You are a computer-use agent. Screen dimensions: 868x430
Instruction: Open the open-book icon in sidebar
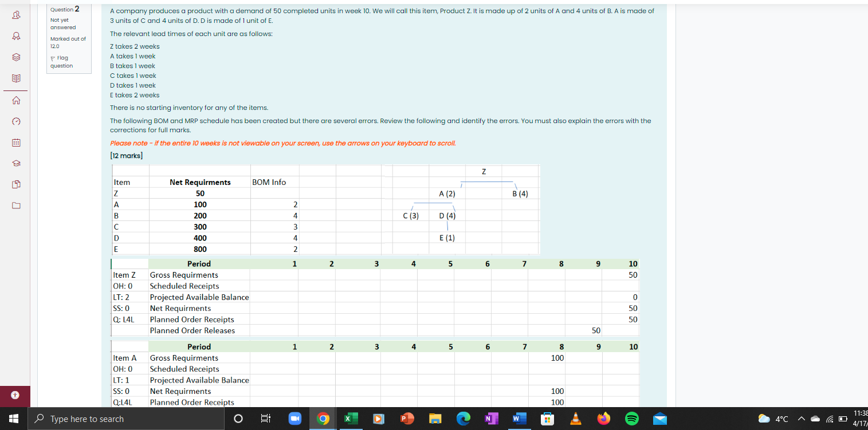click(x=16, y=78)
